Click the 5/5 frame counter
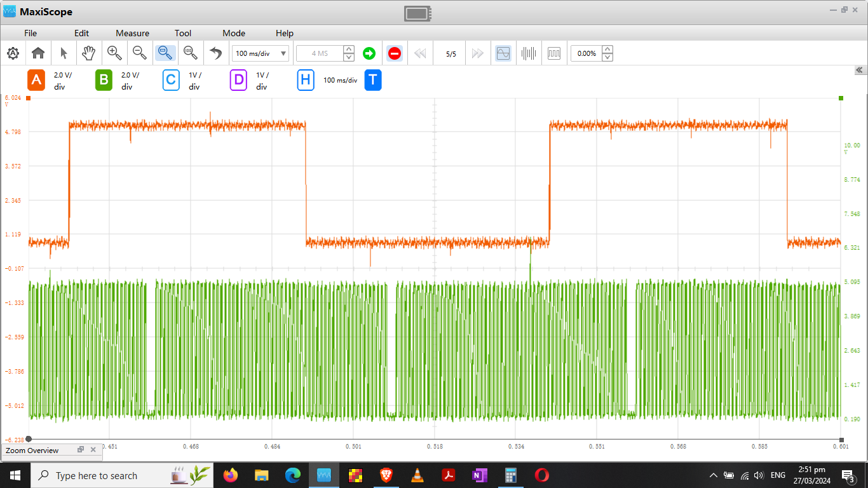868x488 pixels. [451, 54]
